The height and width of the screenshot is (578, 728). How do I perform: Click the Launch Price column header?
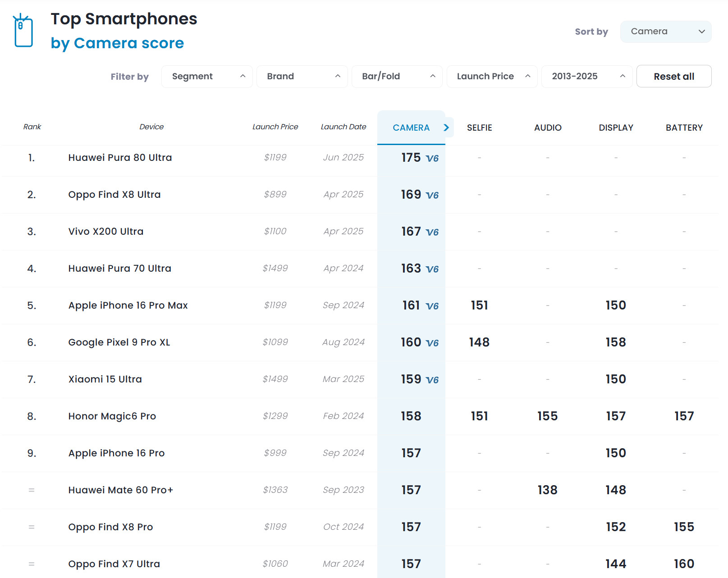pyautogui.click(x=275, y=127)
